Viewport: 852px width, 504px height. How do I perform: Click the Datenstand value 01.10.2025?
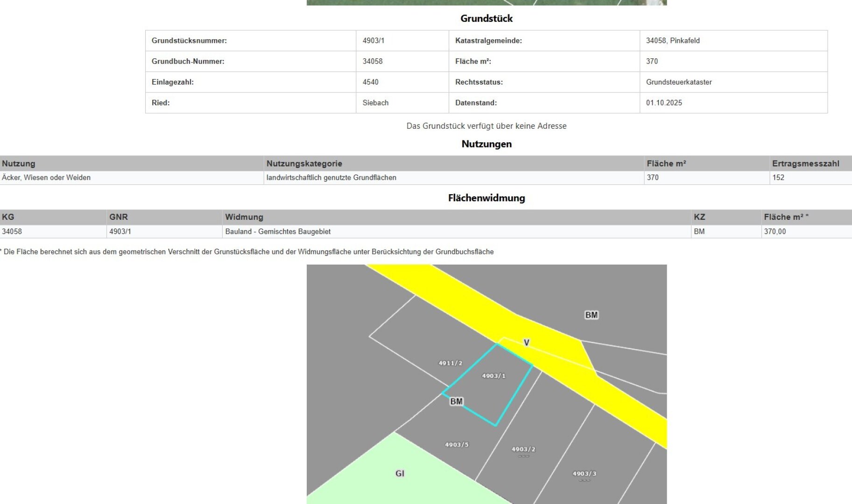point(664,103)
